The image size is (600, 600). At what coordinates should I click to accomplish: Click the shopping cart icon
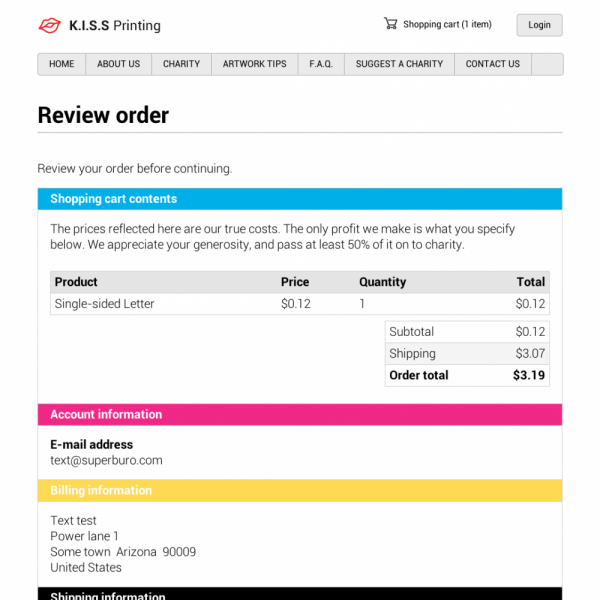tap(390, 24)
